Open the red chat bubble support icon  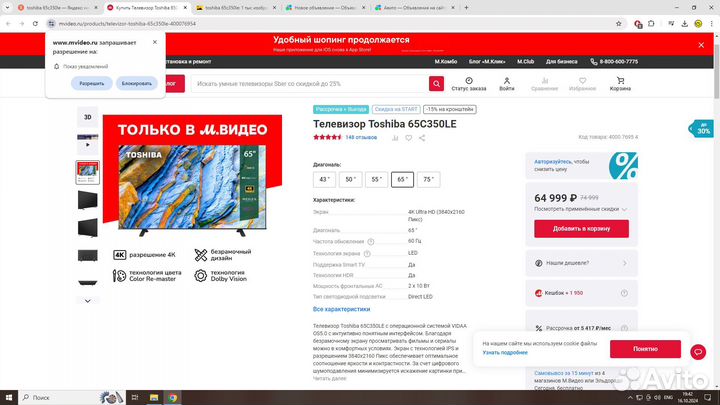coord(698,352)
